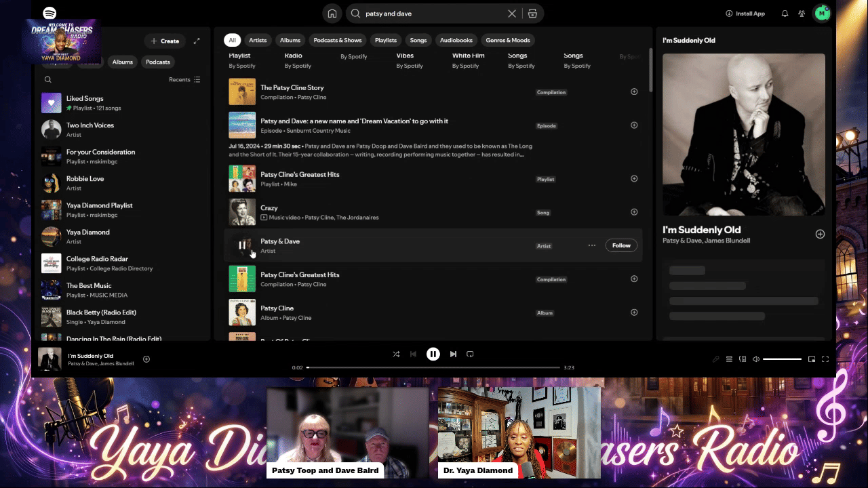Follow Patsy & Dave artist

click(x=621, y=245)
